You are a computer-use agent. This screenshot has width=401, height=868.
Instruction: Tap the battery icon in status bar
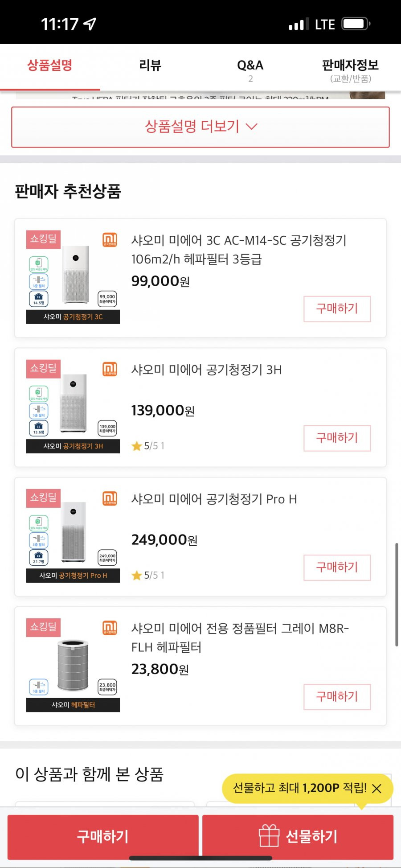[356, 24]
